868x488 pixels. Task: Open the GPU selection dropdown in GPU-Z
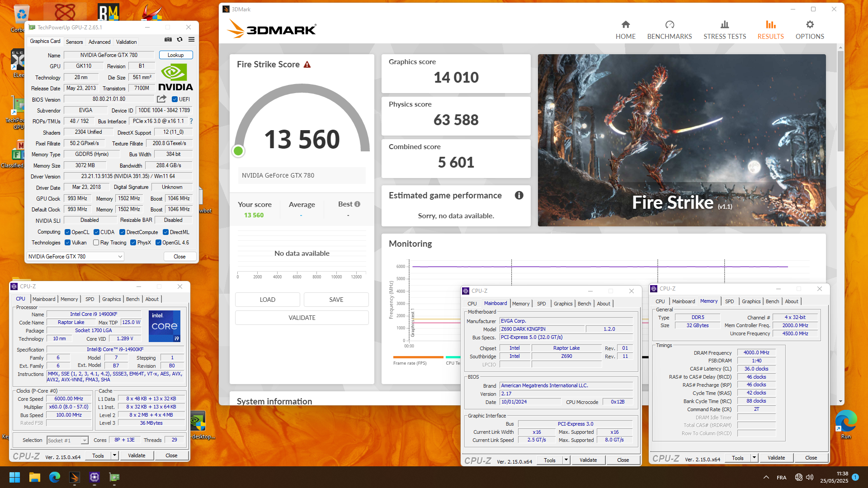coord(75,257)
